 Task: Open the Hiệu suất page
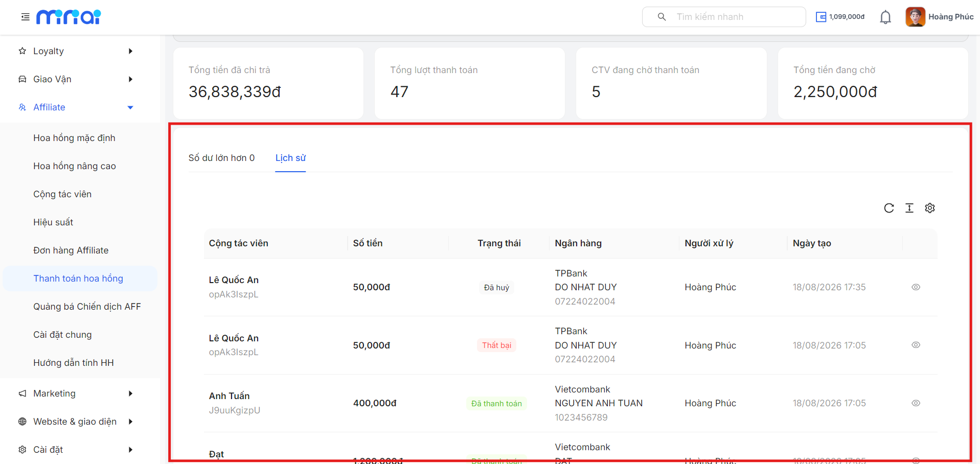click(x=53, y=222)
